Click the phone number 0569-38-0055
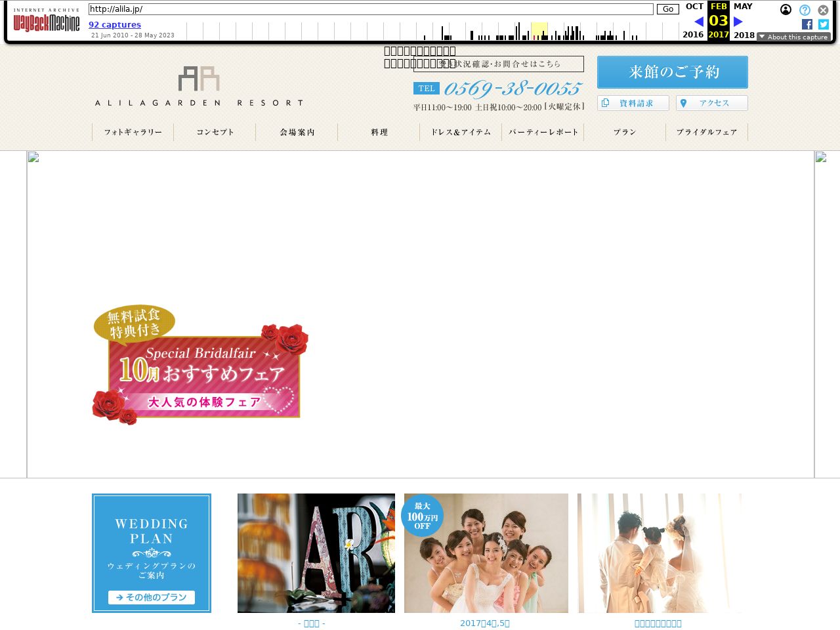Screen dimensions: 840x630 coord(513,89)
